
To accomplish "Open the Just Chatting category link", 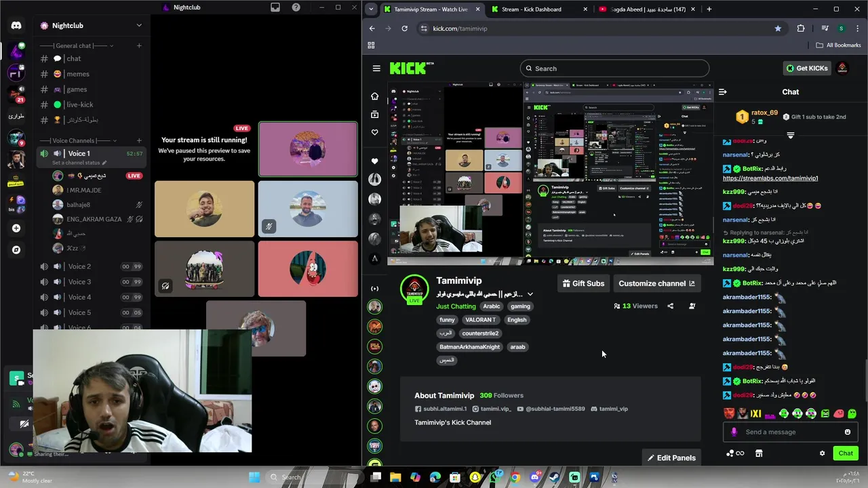I will coord(456,306).
